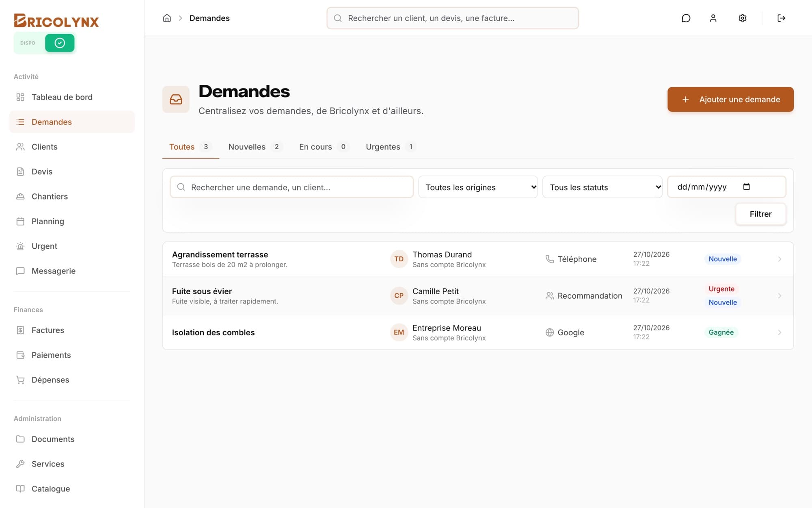The image size is (812, 508).
Task: Go to Clients in the sidebar
Action: click(72, 147)
